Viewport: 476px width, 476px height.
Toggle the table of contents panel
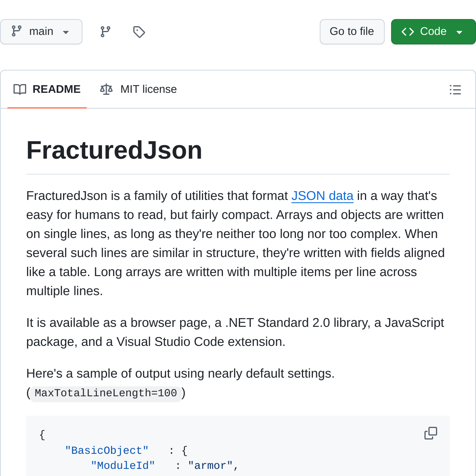coord(455,90)
